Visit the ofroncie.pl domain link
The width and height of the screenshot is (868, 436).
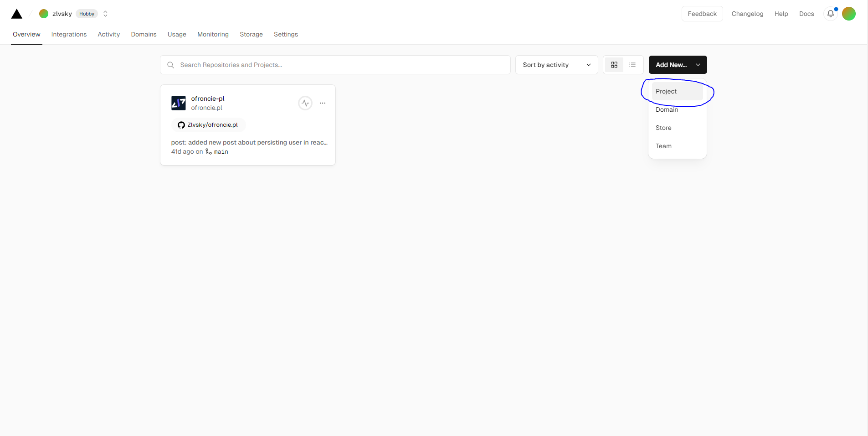point(206,108)
